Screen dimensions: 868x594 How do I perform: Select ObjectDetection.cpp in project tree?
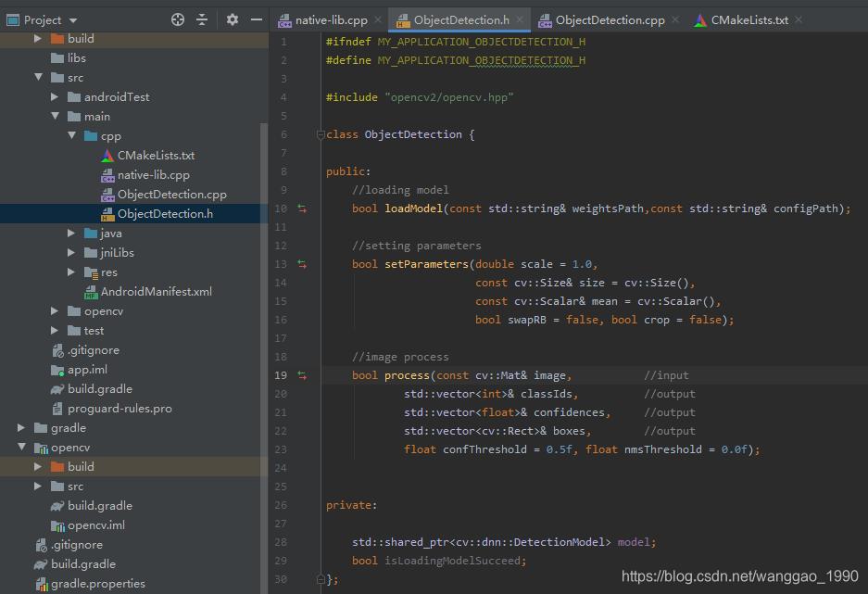pos(172,195)
